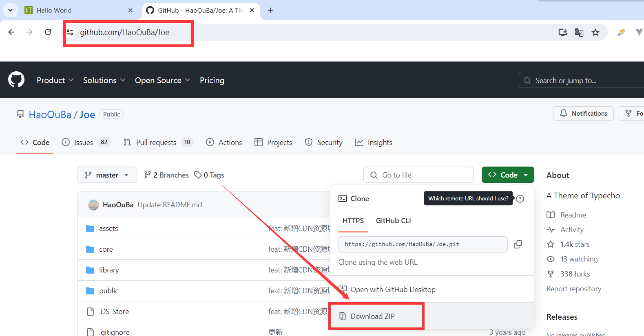Click Report repository link
This screenshot has height=336, width=644.
pyautogui.click(x=574, y=289)
